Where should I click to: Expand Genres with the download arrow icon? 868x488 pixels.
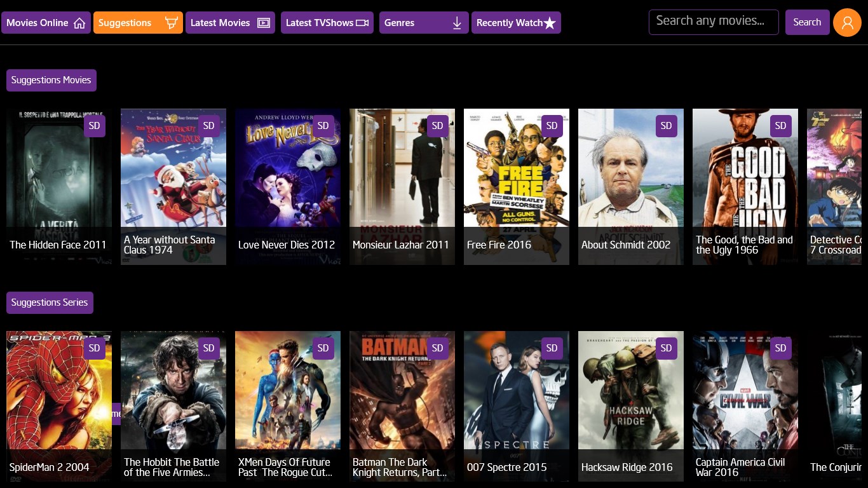point(457,23)
